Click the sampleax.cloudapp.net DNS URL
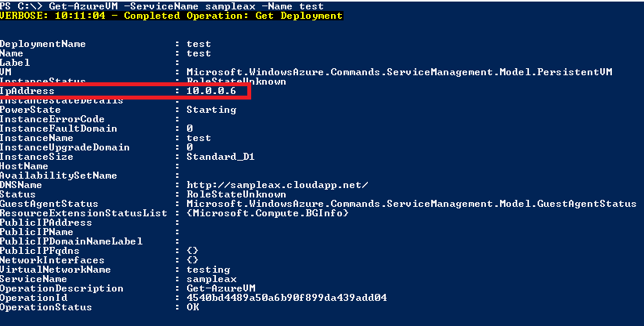644x326 pixels. (x=277, y=185)
